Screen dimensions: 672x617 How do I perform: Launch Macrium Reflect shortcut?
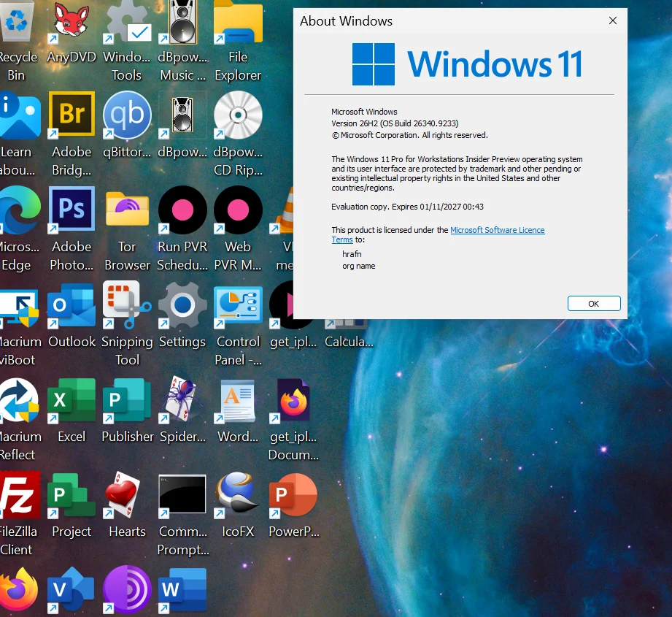click(19, 400)
